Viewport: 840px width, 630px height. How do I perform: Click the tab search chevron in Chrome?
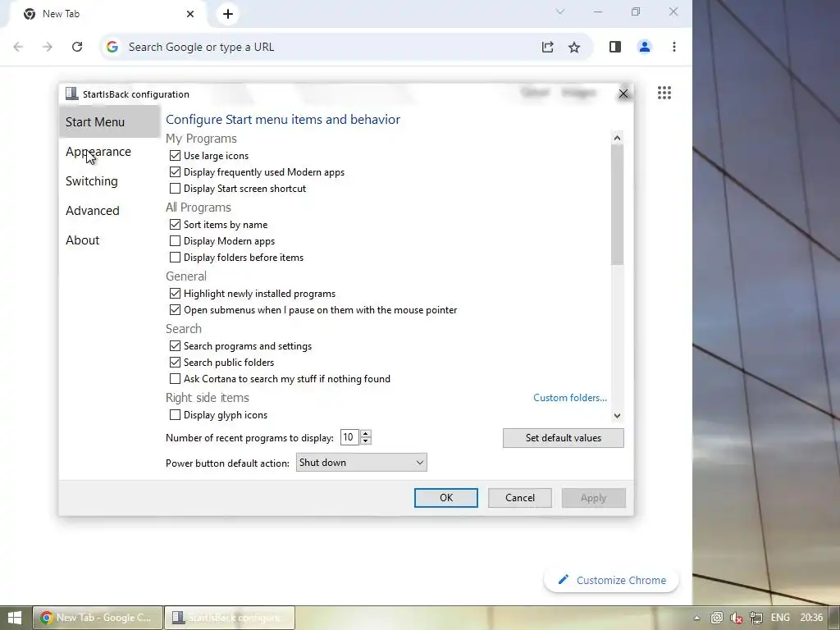click(559, 11)
